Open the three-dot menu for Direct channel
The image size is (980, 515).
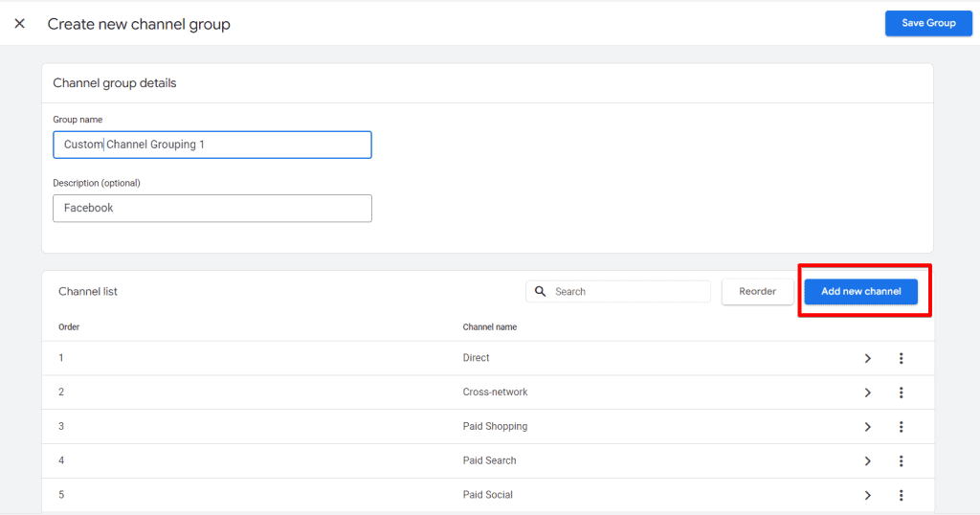pos(901,358)
